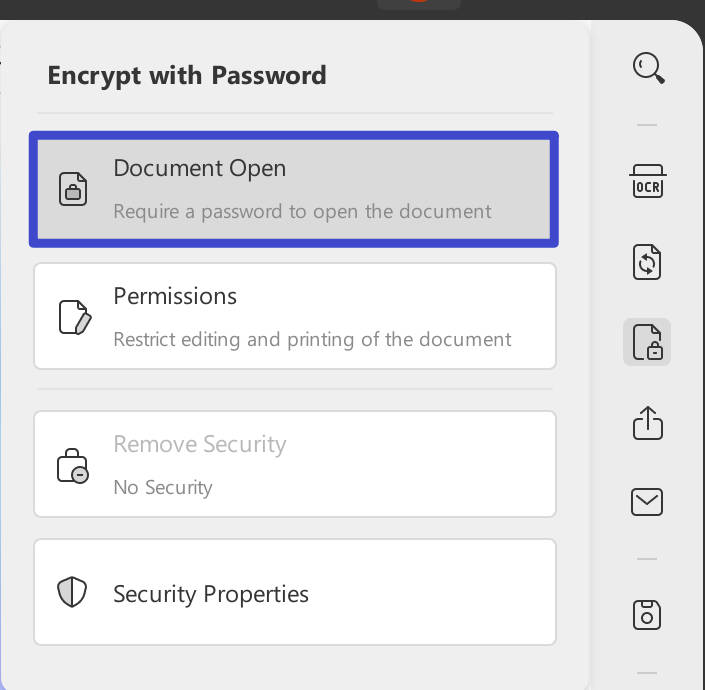Click 'Restrict editing and printing of the document'
Viewport: 705px width, 690px height.
312,340
